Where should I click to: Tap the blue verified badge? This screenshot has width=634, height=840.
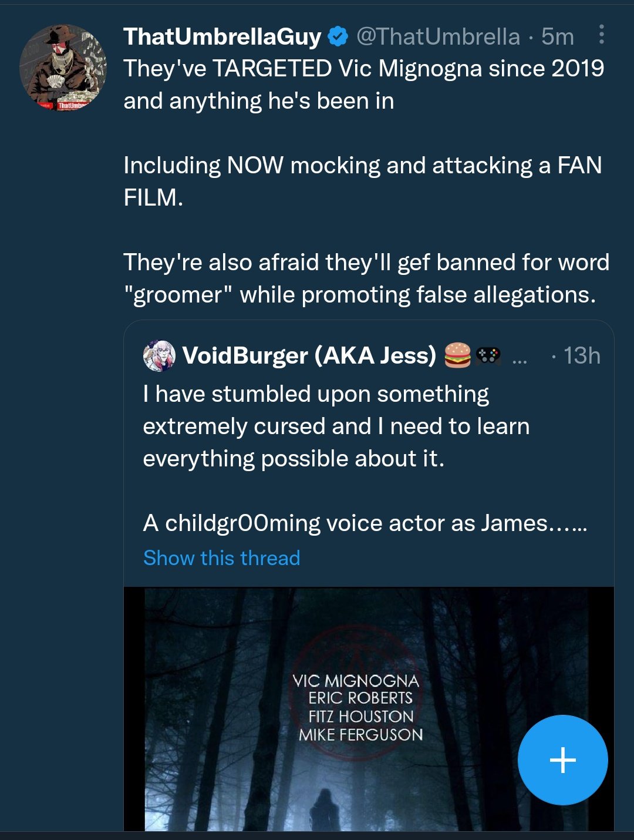tap(338, 36)
